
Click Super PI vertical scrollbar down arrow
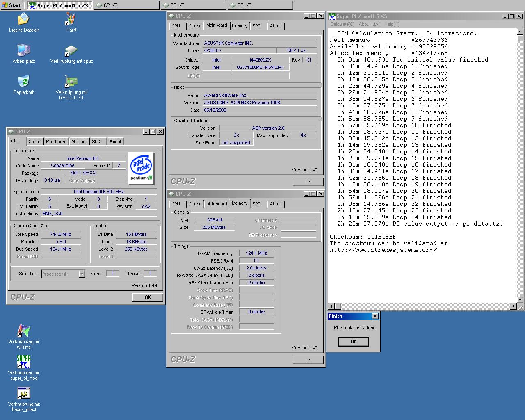520,300
